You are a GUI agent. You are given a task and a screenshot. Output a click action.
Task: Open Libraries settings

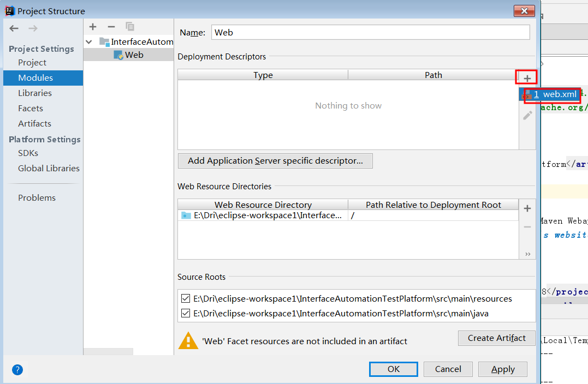coord(35,93)
